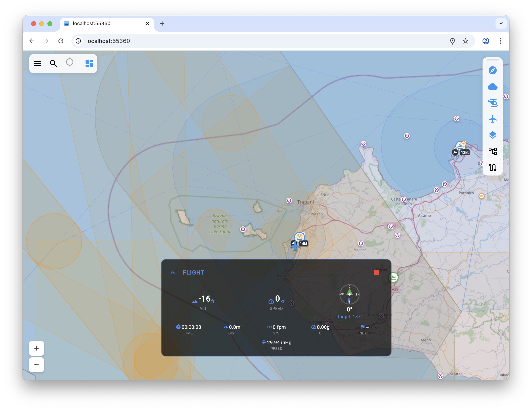Click the Trapani city label

[305, 202]
